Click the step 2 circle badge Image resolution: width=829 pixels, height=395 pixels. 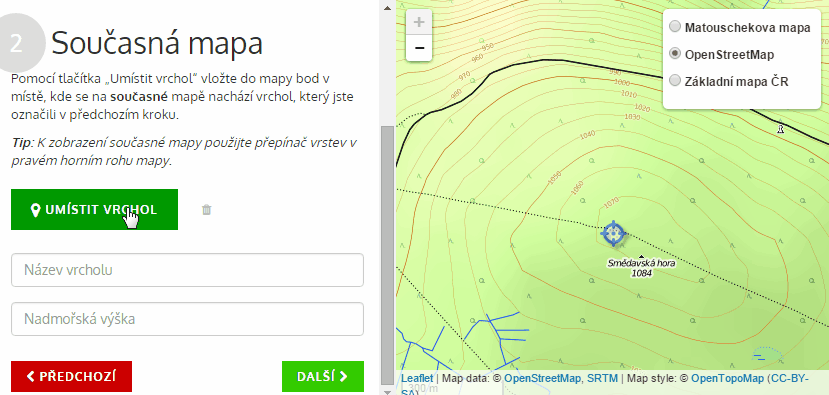(17, 43)
